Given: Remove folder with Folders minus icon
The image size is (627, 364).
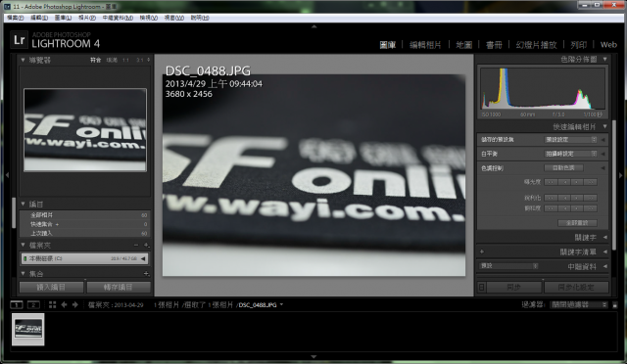Looking at the screenshot, I should 136,245.
